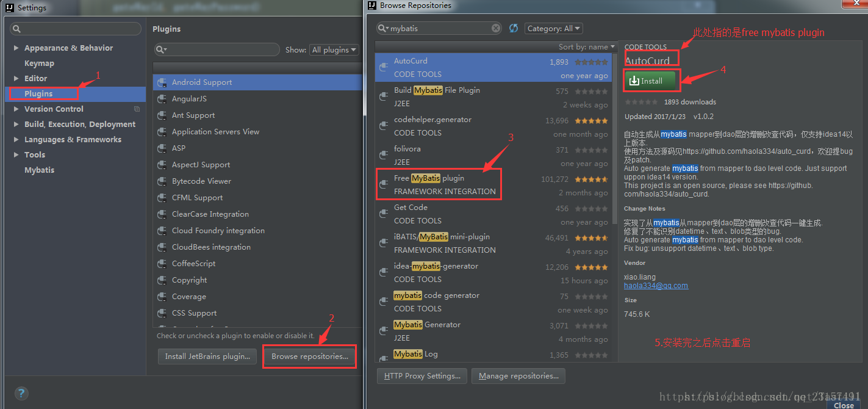
Task: Click the idea-mybatis-generator plugin icon
Action: (384, 272)
